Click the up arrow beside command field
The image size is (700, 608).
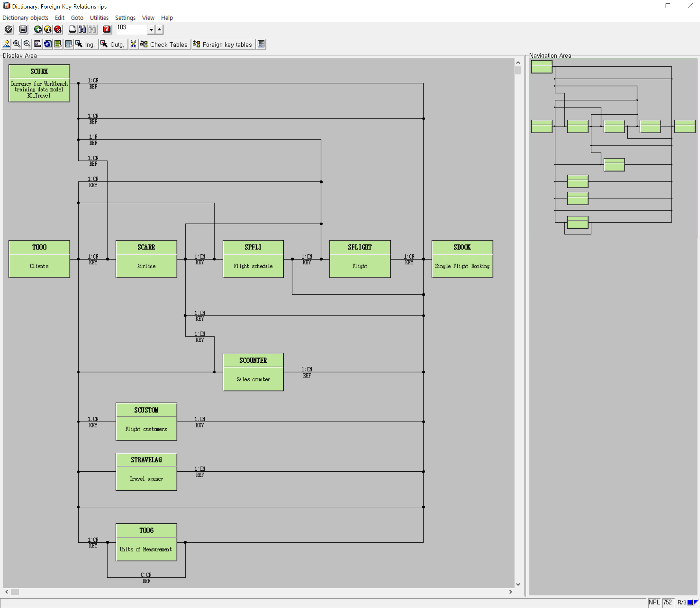coord(160,30)
